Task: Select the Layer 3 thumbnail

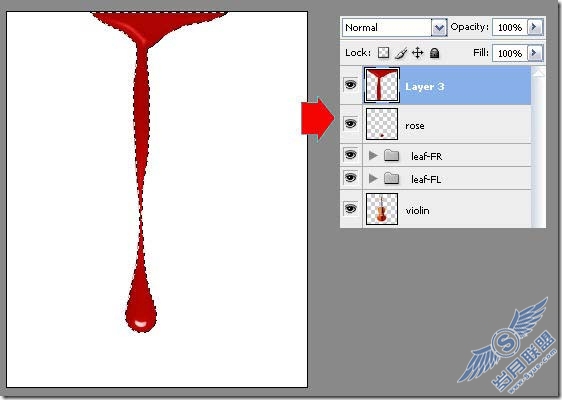Action: 382,85
